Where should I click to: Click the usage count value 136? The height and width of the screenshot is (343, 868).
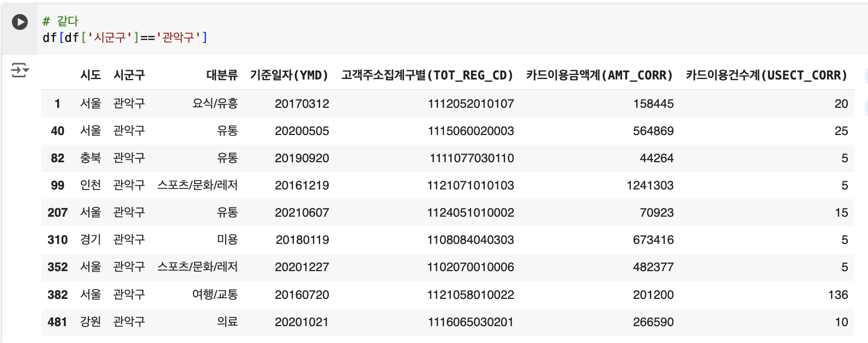coord(839,295)
